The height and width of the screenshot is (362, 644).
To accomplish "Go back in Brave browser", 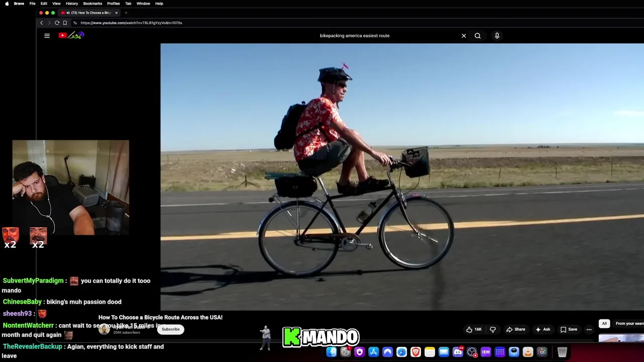I will (x=42, y=23).
